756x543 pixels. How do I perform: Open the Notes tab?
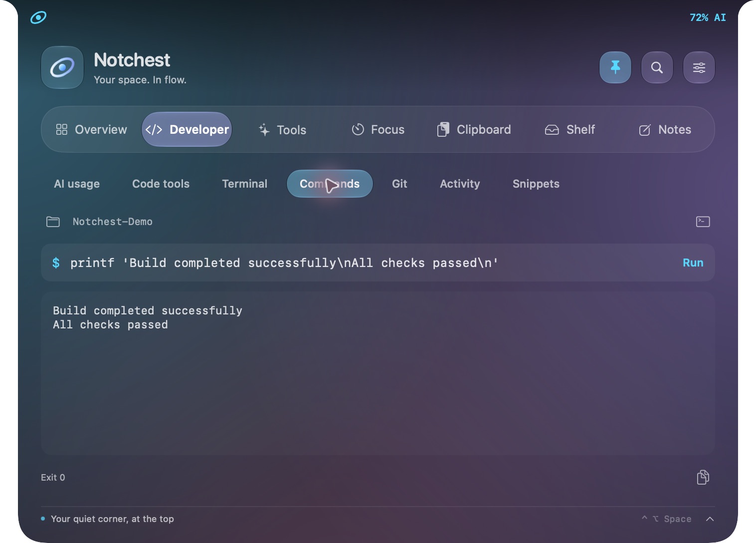tap(665, 130)
